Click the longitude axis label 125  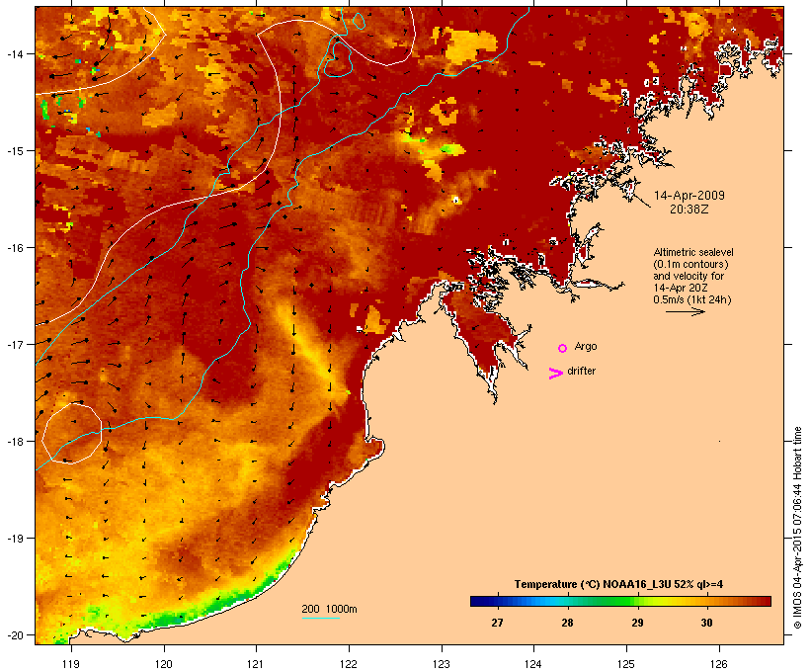pos(626,664)
